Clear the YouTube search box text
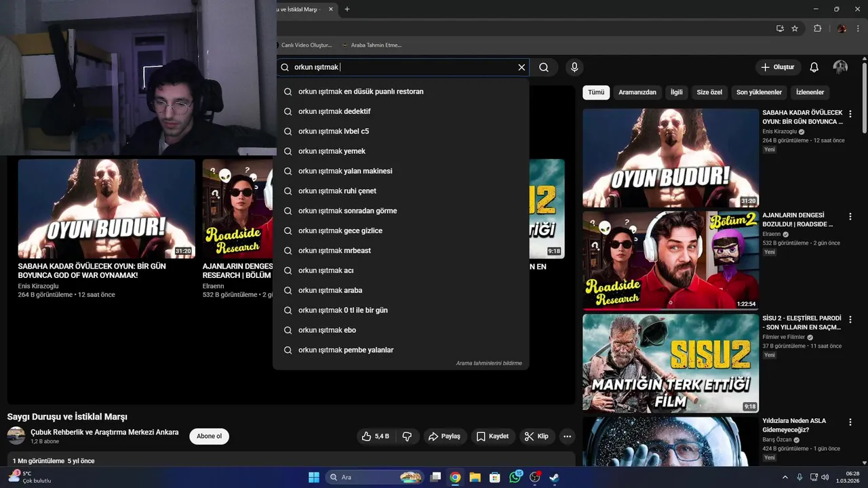 (521, 67)
